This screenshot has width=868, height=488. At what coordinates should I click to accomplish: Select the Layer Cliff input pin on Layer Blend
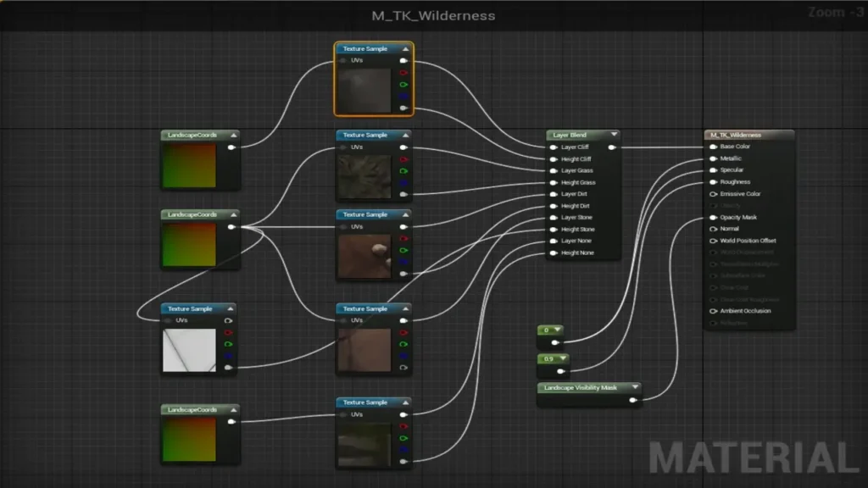click(x=553, y=147)
